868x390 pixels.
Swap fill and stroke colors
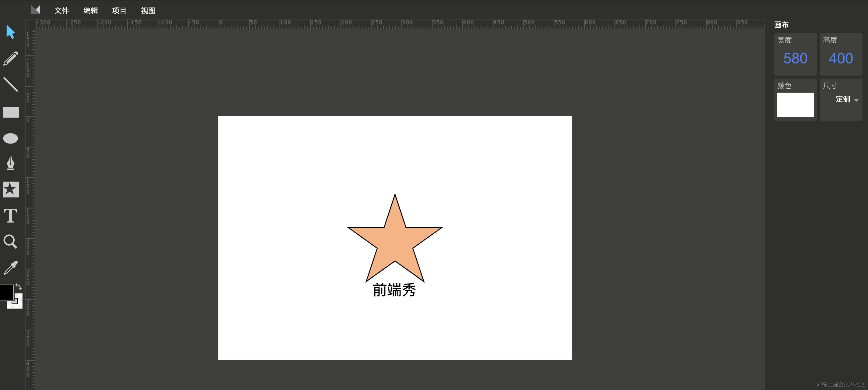click(19, 287)
